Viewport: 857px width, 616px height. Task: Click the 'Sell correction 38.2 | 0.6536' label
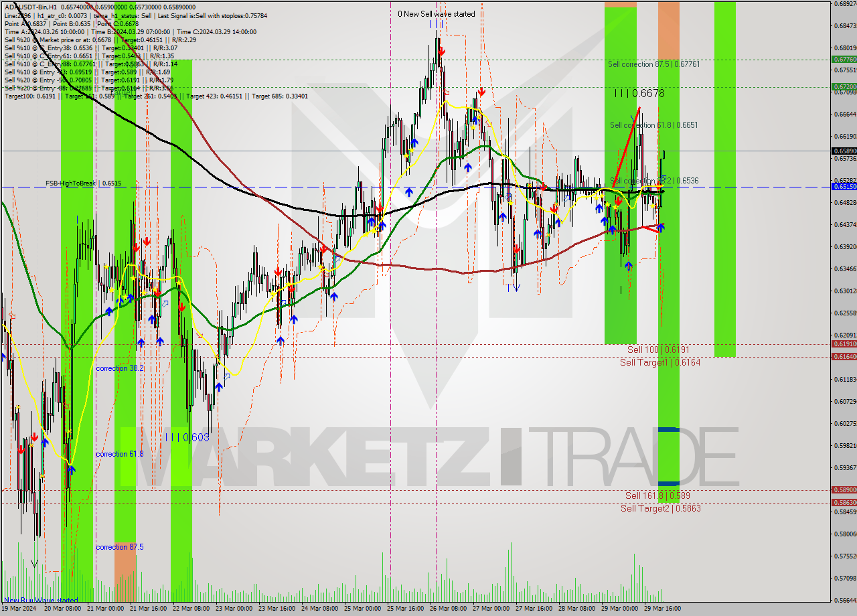pos(655,181)
